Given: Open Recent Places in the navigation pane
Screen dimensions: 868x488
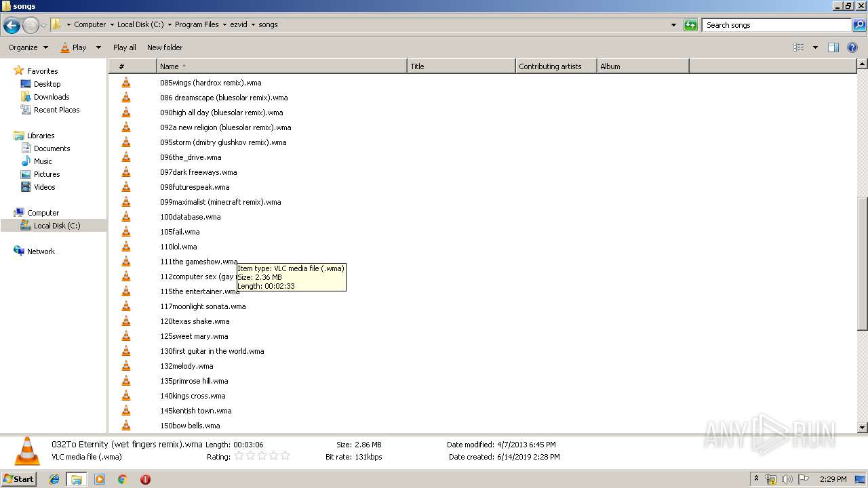Looking at the screenshot, I should [56, 110].
